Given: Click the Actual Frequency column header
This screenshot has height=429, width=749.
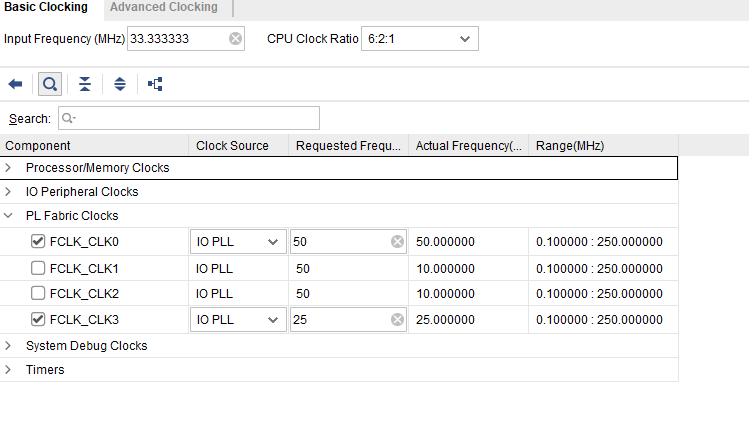Looking at the screenshot, I should pyautogui.click(x=469, y=146).
